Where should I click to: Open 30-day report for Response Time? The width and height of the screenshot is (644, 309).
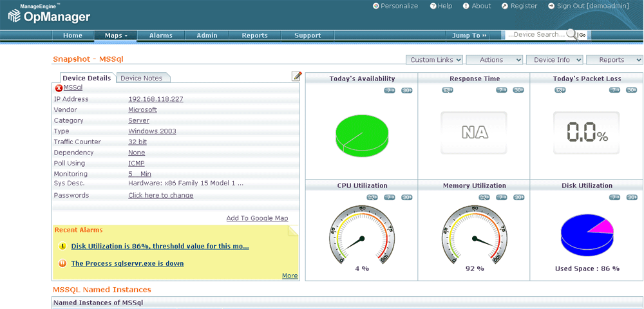coord(518,90)
